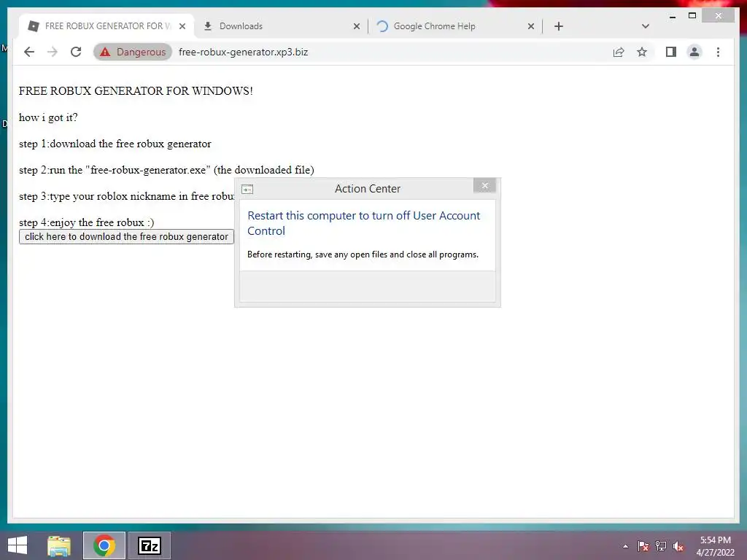Go back with the browser back arrow
The height and width of the screenshot is (560, 747).
pos(29,52)
